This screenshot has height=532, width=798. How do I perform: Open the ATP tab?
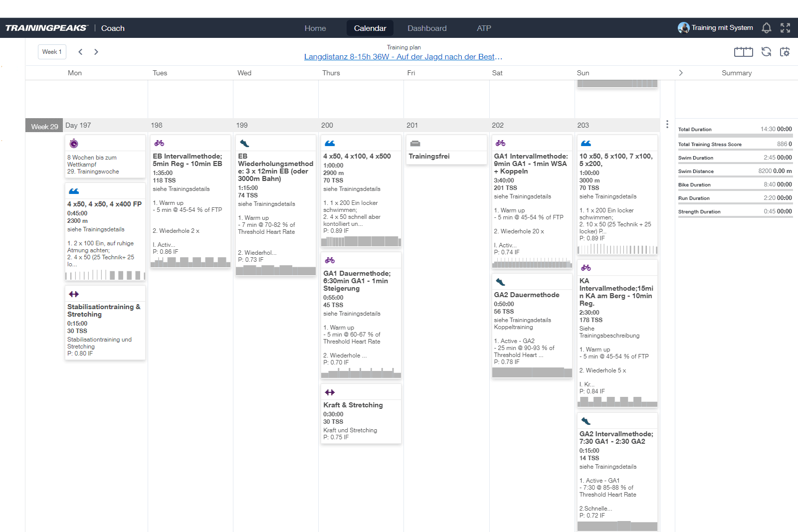(484, 28)
